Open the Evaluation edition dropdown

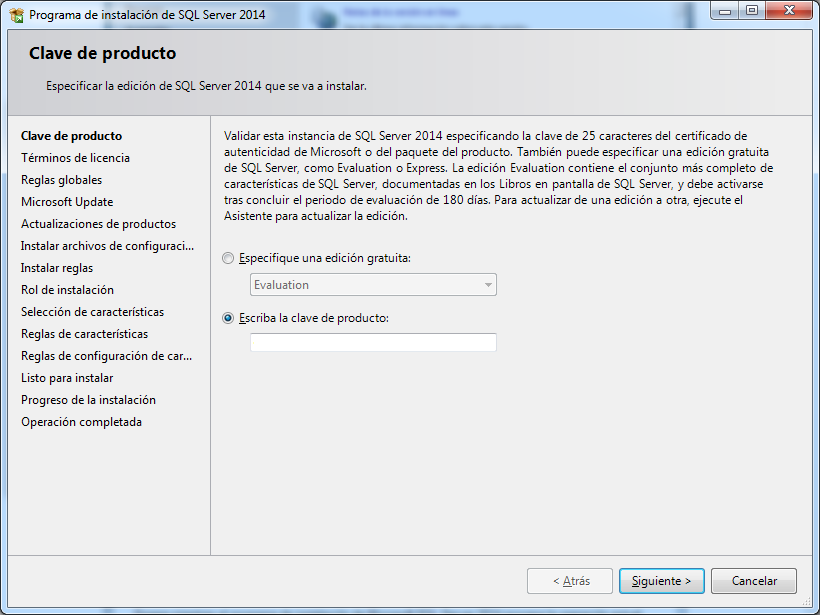coord(373,284)
